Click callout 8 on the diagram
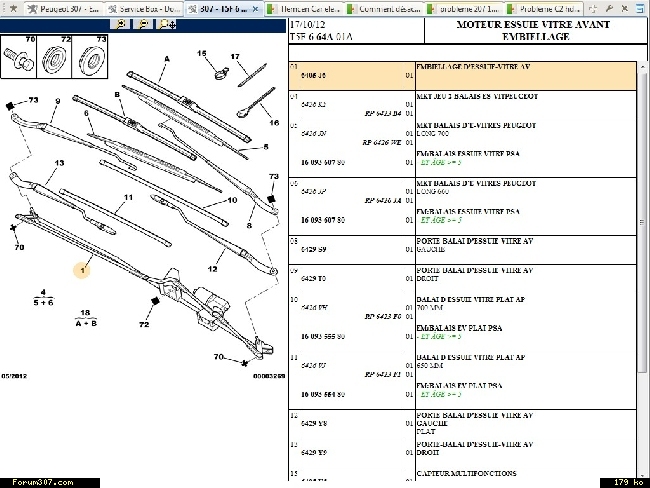Viewport: 650px width, 488px height. (x=249, y=226)
